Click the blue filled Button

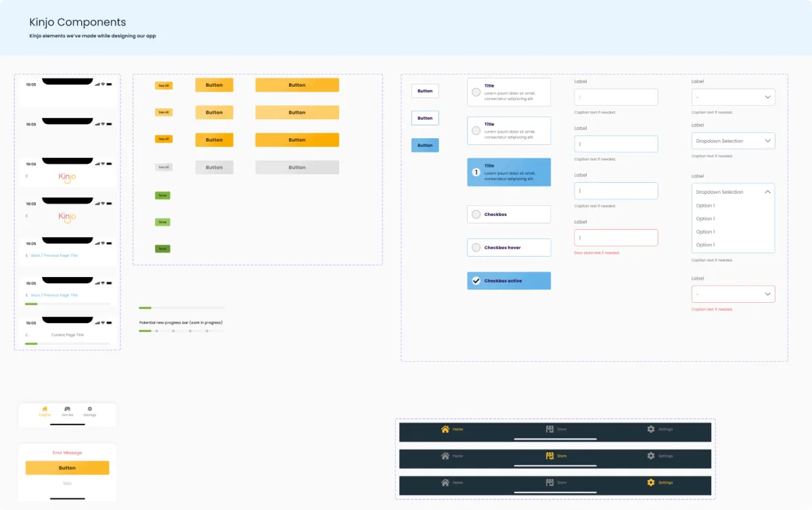pos(425,145)
